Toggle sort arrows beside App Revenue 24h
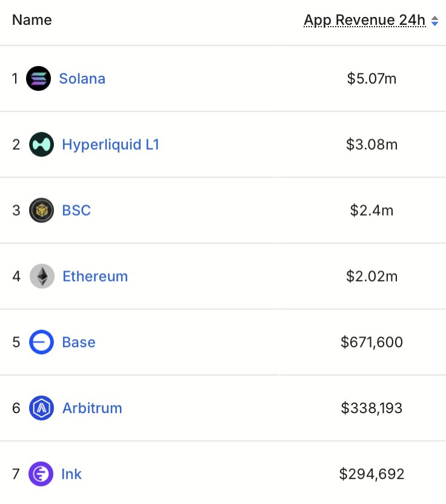Viewport: 446px width, 504px height. (x=434, y=21)
